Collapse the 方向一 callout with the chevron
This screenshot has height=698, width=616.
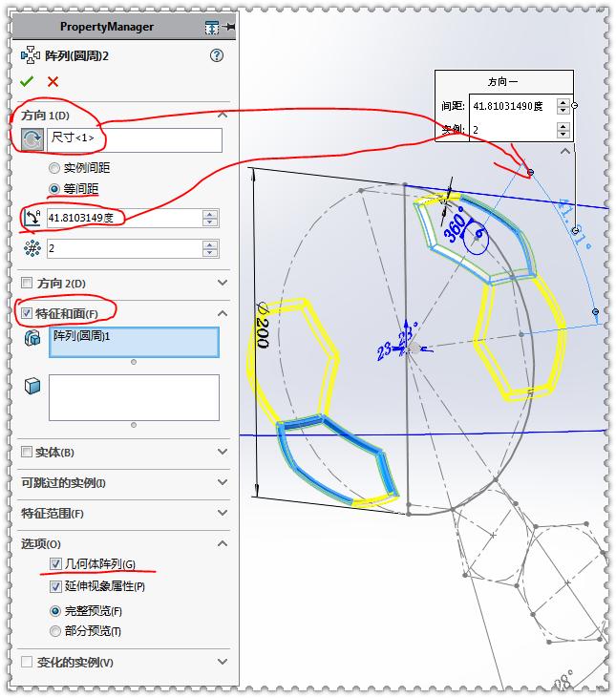[564, 152]
